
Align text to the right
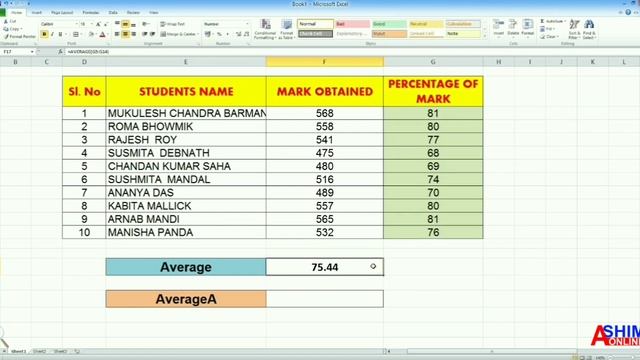[x=133, y=34]
